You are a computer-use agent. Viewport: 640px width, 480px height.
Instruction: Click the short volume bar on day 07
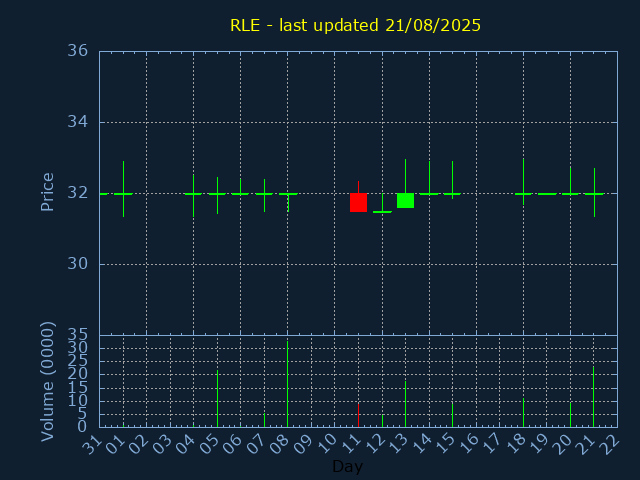click(264, 420)
